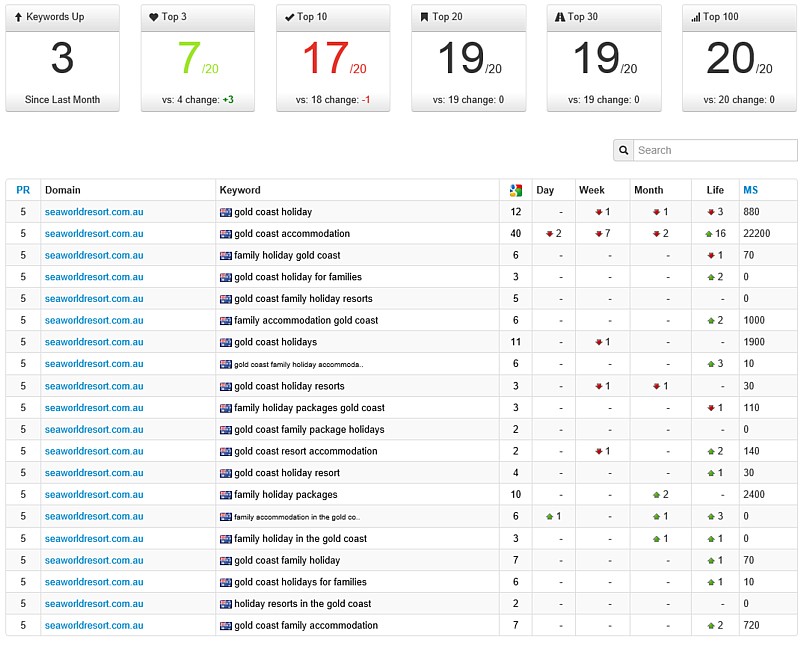
Task: Click the MS value 880
Action: tap(751, 212)
